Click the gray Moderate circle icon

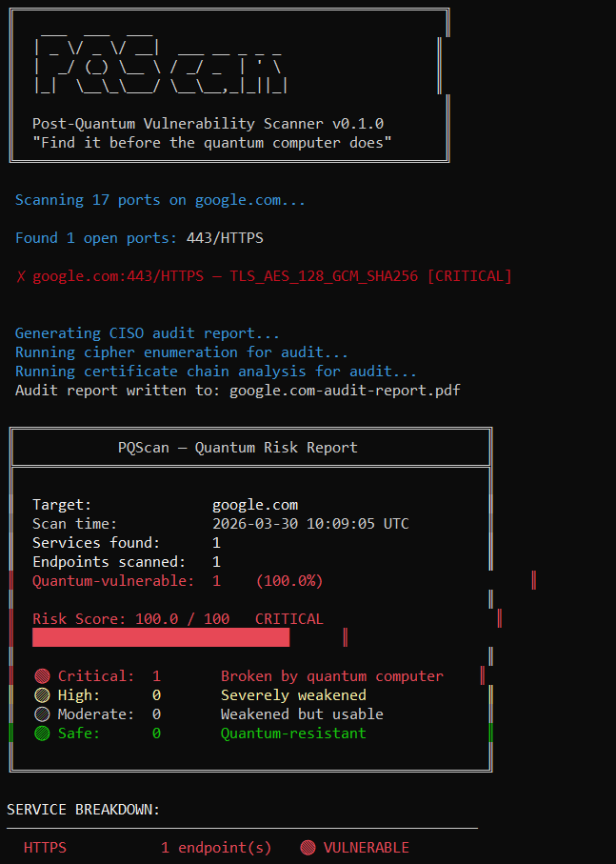(x=43, y=714)
